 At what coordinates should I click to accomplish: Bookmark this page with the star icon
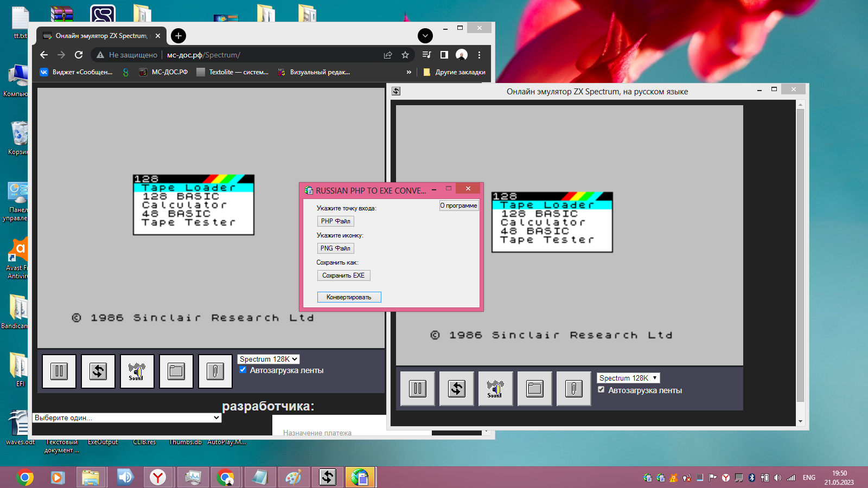(x=405, y=55)
